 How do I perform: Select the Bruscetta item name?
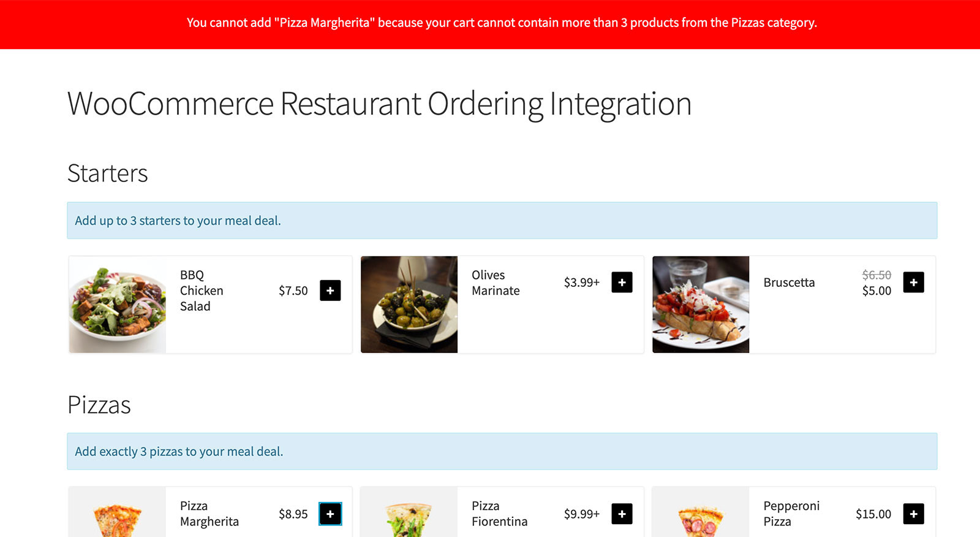pyautogui.click(x=789, y=283)
